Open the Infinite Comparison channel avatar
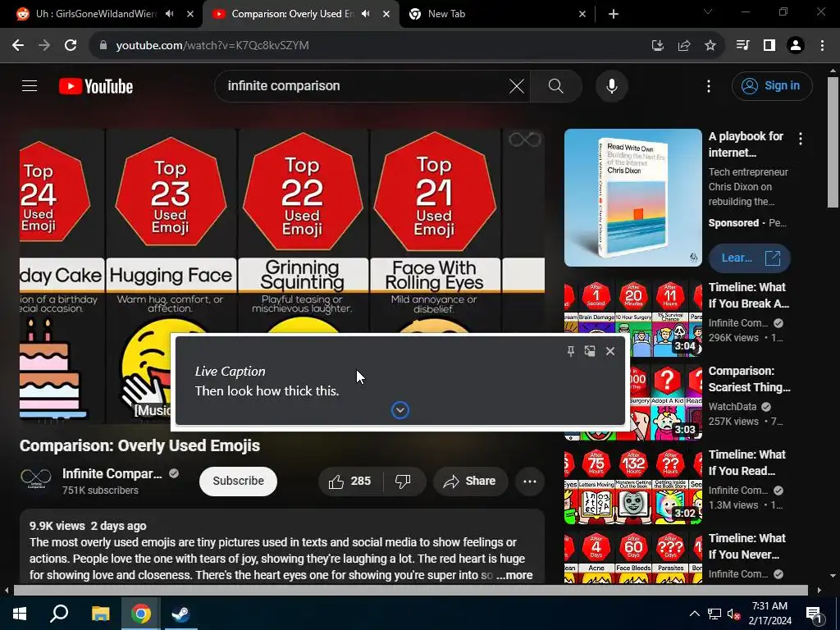Viewport: 840px width, 630px height. pos(36,478)
